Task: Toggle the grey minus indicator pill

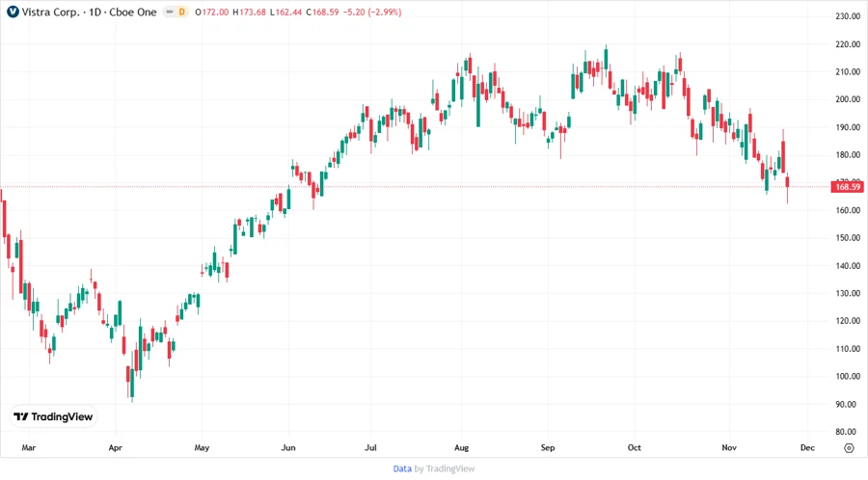Action: [170, 13]
